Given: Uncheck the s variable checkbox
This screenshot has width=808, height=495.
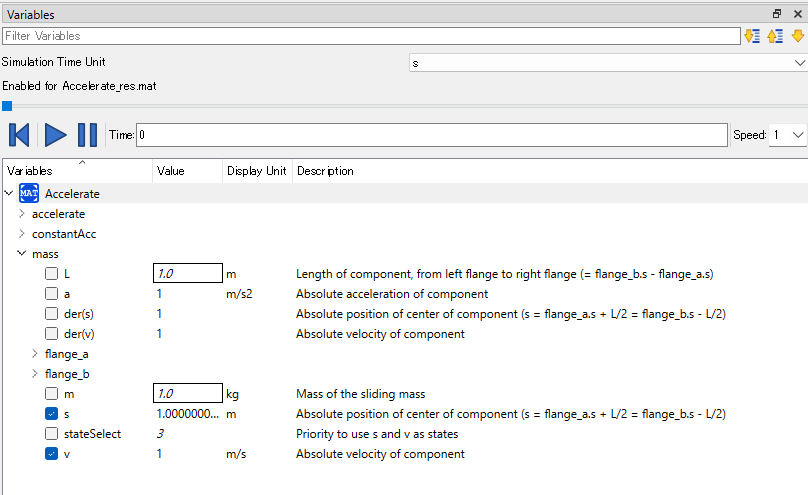Looking at the screenshot, I should coord(52,414).
